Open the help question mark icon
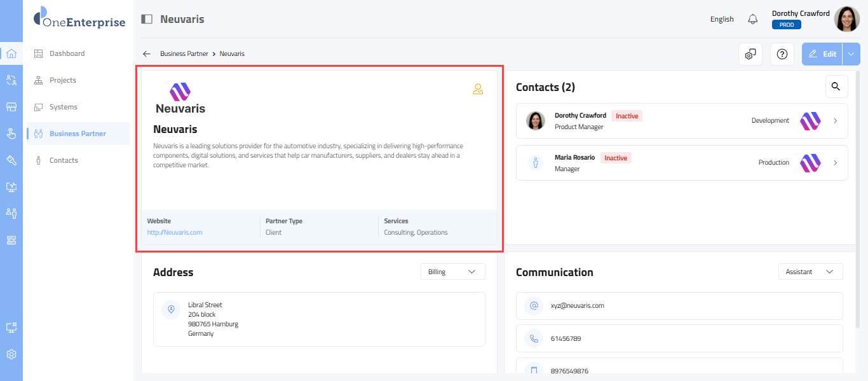The image size is (868, 381). [782, 54]
